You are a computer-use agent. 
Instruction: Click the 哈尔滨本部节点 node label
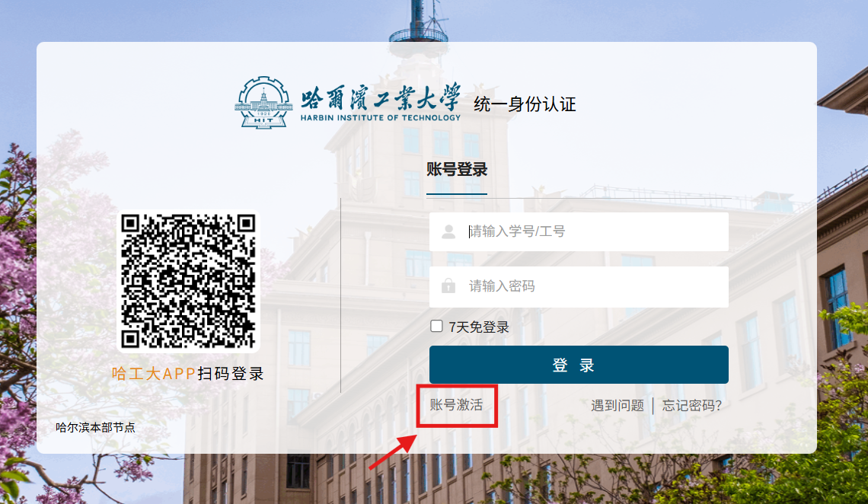95,427
